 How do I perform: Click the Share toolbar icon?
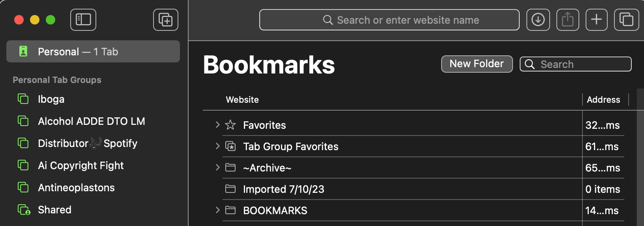pos(567,20)
